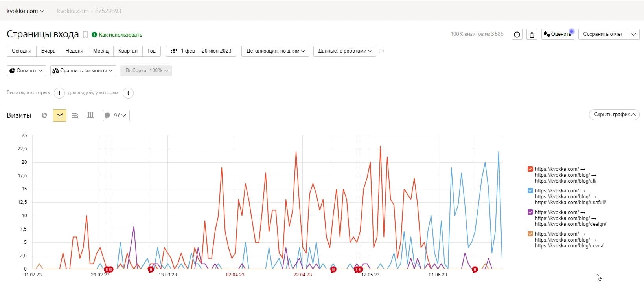The height and width of the screenshot is (291, 644).
Task: Disable the blog/design/ series checkbox
Action: (530, 212)
